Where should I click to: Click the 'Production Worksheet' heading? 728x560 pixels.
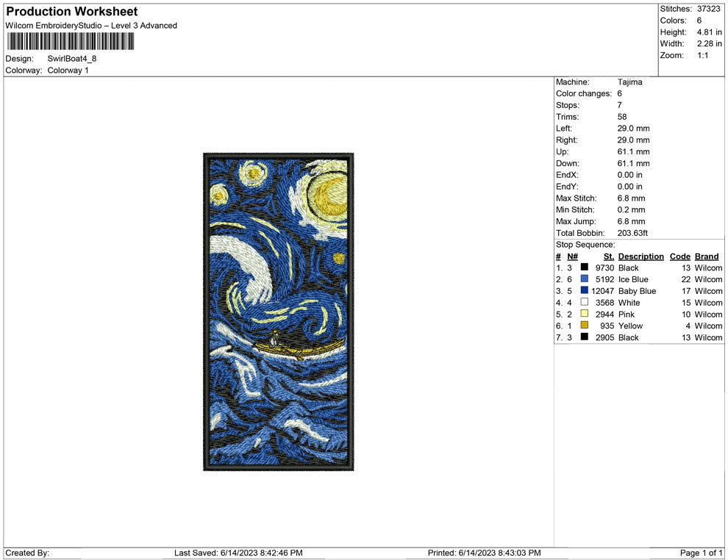coord(72,12)
